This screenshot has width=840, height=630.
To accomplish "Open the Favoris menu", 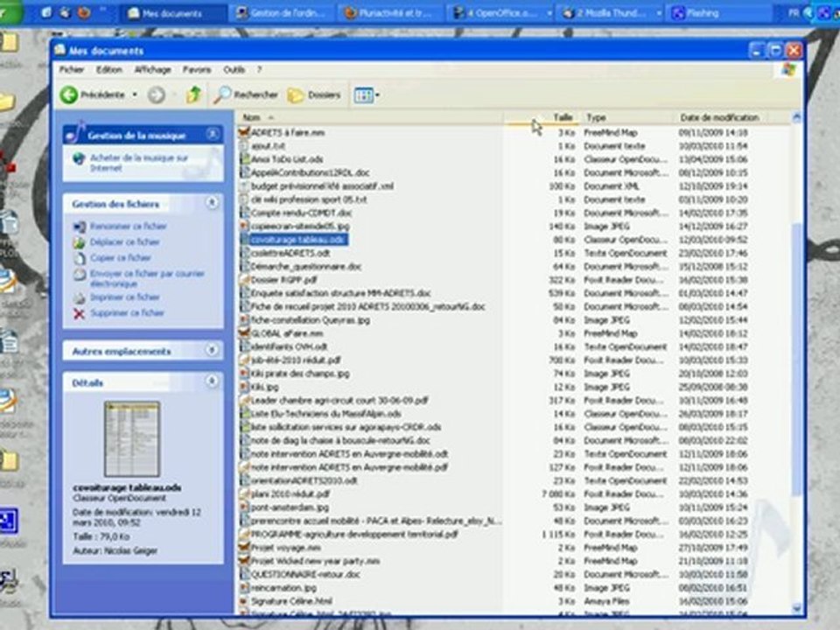I will tap(197, 70).
